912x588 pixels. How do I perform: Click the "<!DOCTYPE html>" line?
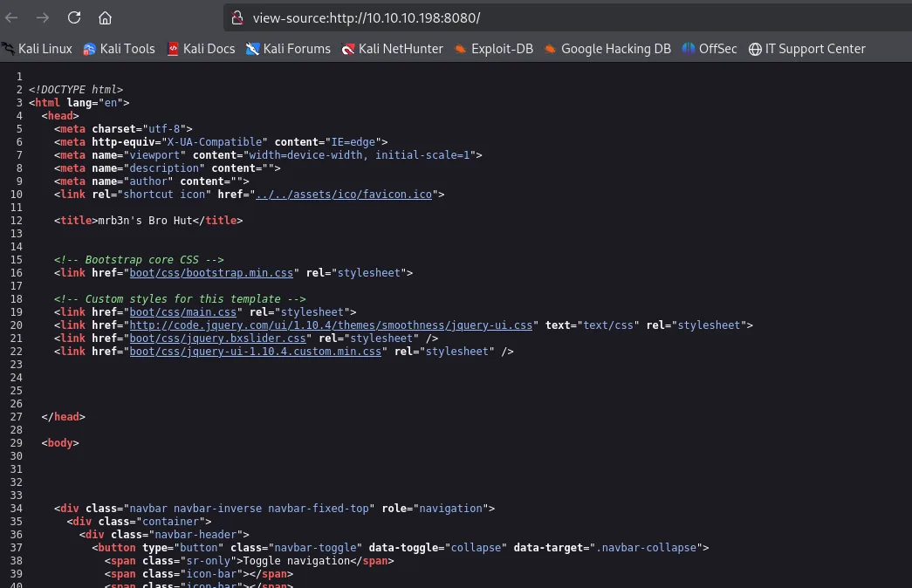pos(76,90)
